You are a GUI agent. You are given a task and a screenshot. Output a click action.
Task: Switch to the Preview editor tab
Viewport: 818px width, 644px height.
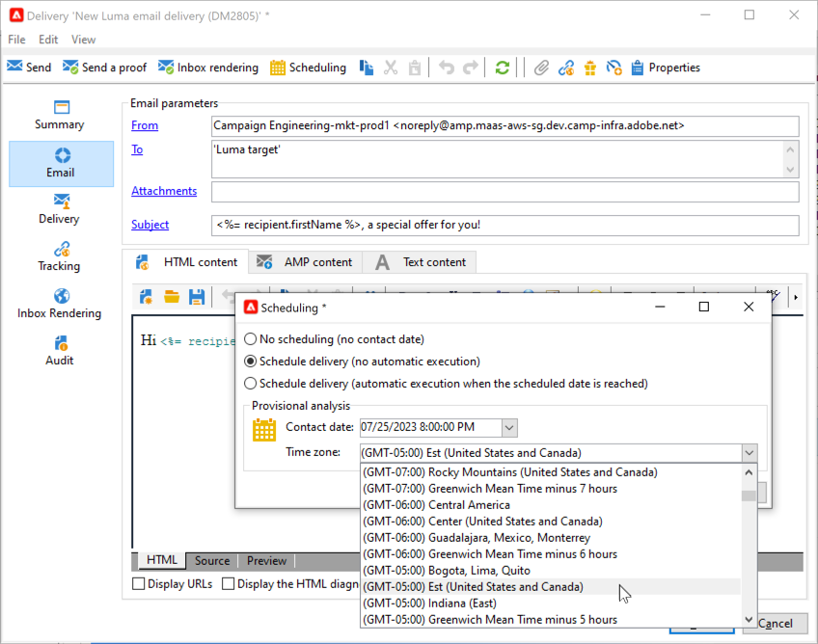(266, 560)
